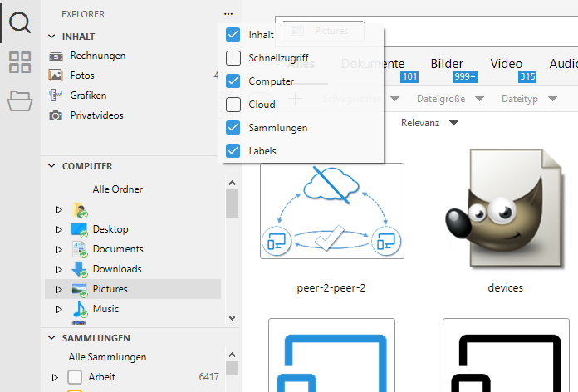The height and width of the screenshot is (392, 578).
Task: Collapse the INHALT section
Action: coord(51,37)
